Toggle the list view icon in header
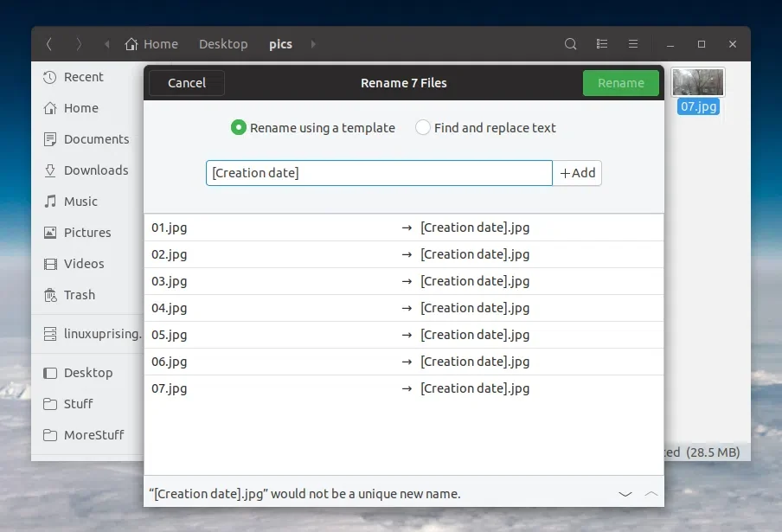 602,44
